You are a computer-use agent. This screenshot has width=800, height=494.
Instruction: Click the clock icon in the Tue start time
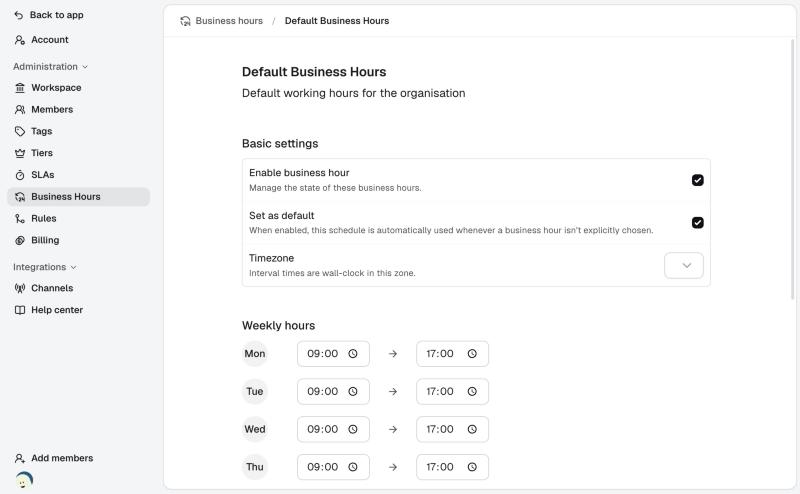[x=353, y=391]
